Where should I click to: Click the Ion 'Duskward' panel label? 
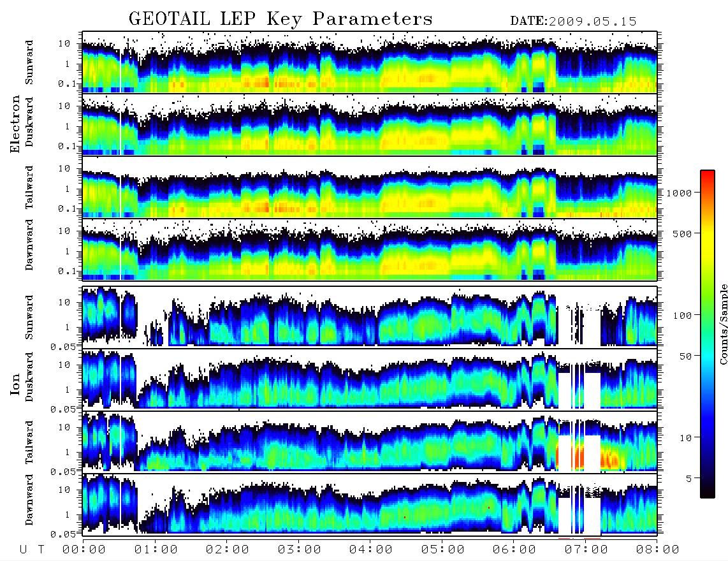click(x=29, y=377)
